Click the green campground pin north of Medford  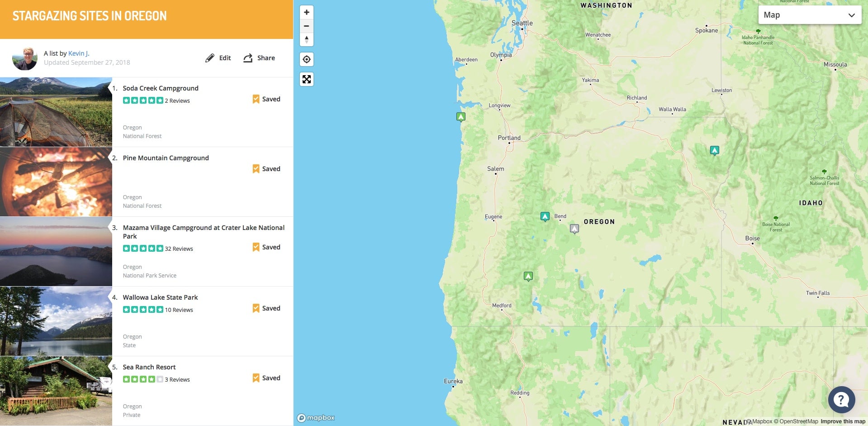coord(528,276)
